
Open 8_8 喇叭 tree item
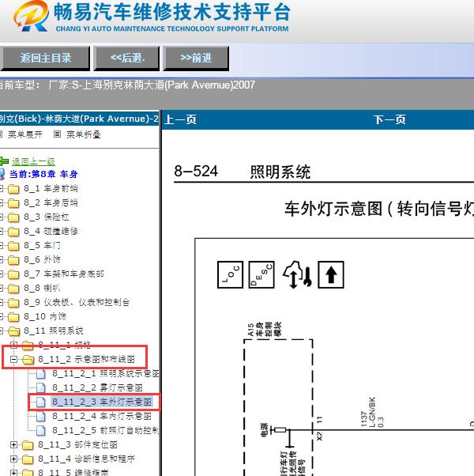pyautogui.click(x=42, y=288)
